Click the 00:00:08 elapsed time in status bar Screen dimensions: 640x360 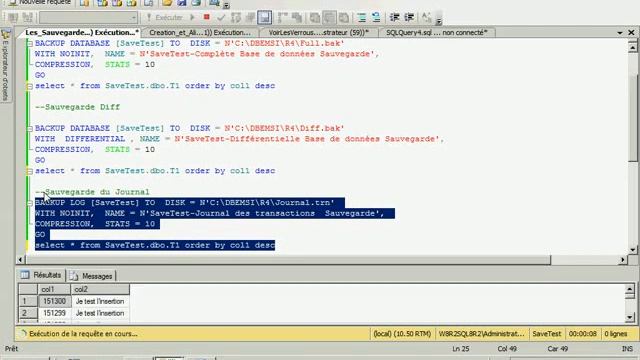[x=582, y=333]
